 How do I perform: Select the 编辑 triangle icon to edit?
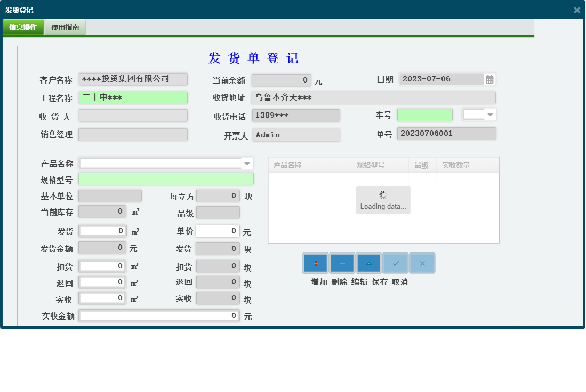click(x=368, y=262)
